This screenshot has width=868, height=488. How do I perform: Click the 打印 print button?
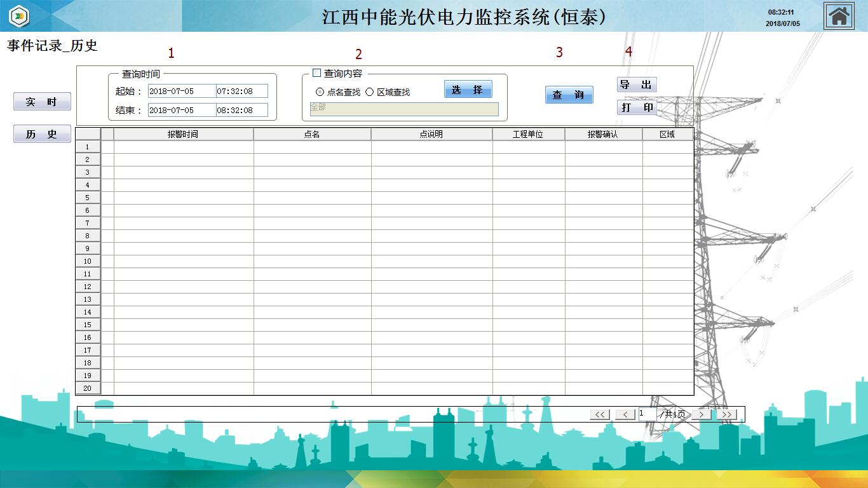point(636,107)
